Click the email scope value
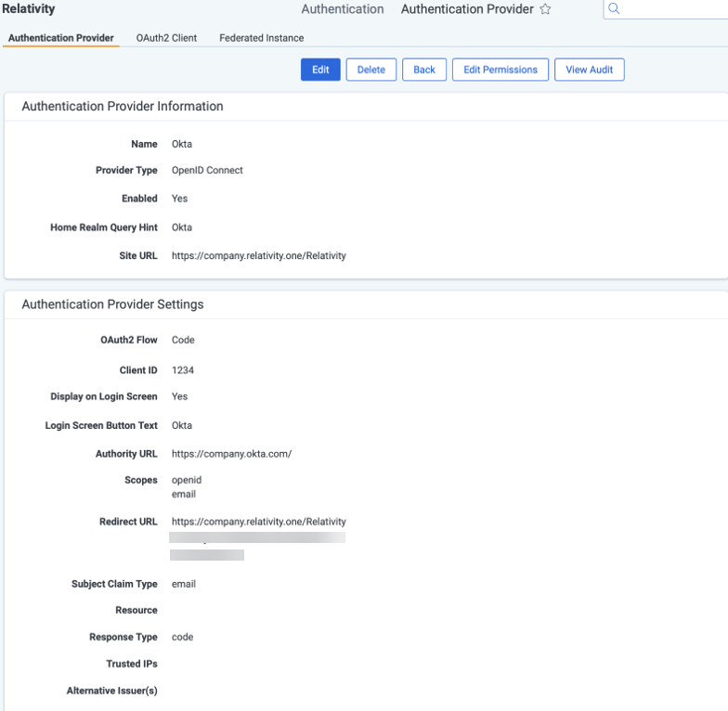 point(184,494)
